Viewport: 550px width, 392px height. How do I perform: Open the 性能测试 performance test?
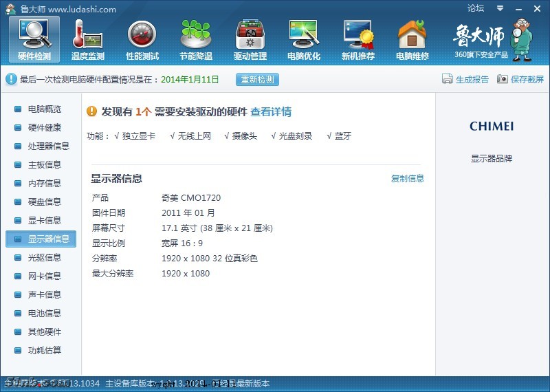tap(142, 40)
